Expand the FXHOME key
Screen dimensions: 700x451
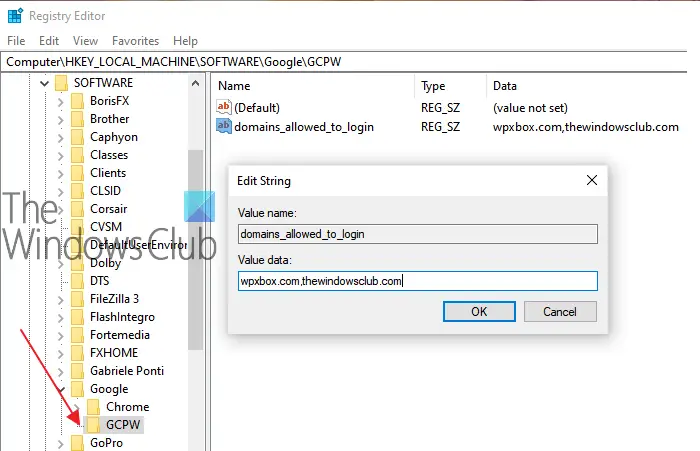coord(60,354)
